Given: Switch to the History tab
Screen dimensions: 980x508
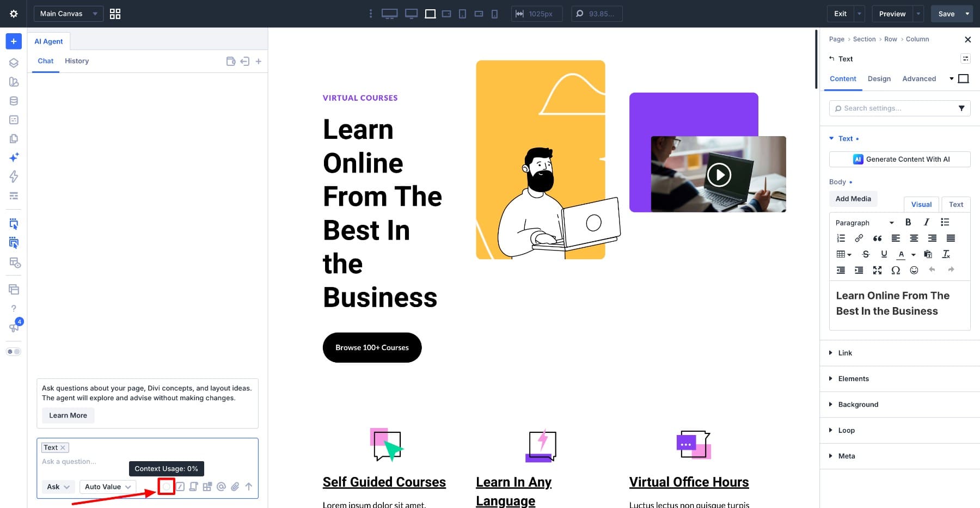Looking at the screenshot, I should (77, 61).
